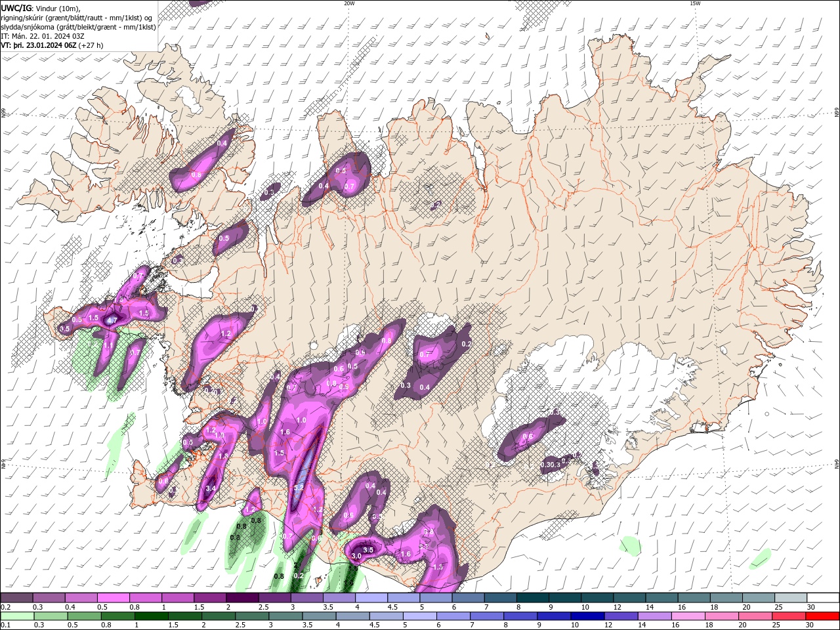The height and width of the screenshot is (630, 840).
Task: Select the darkest purple swatch labeled 2, top legend row
Action: 242,598
